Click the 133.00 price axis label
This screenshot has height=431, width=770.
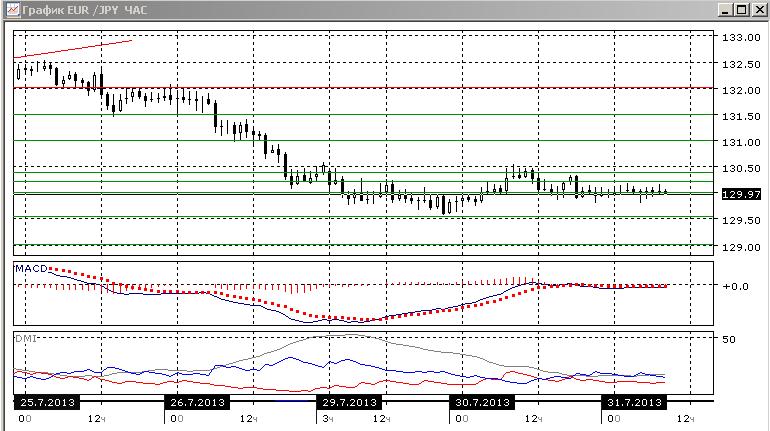(x=741, y=38)
